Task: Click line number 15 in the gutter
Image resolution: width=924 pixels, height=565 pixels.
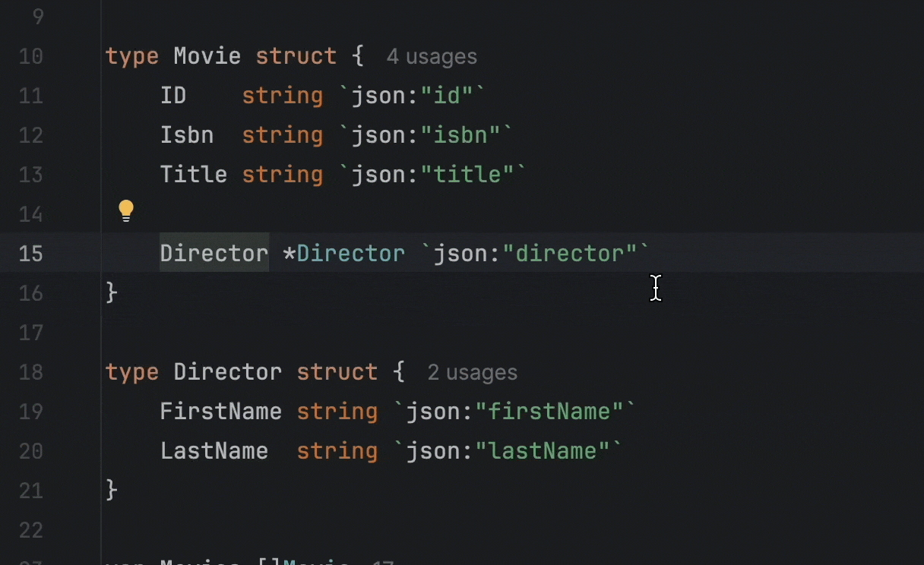Action: coord(30,254)
